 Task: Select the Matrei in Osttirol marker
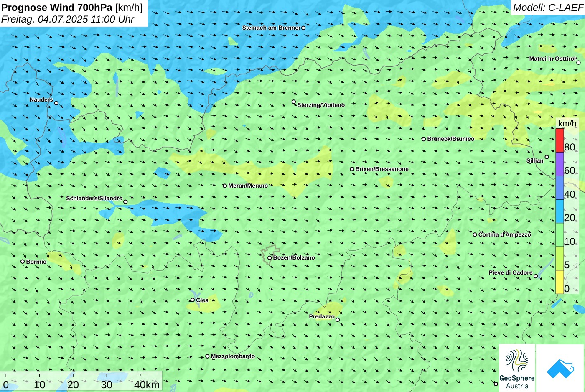(x=579, y=63)
